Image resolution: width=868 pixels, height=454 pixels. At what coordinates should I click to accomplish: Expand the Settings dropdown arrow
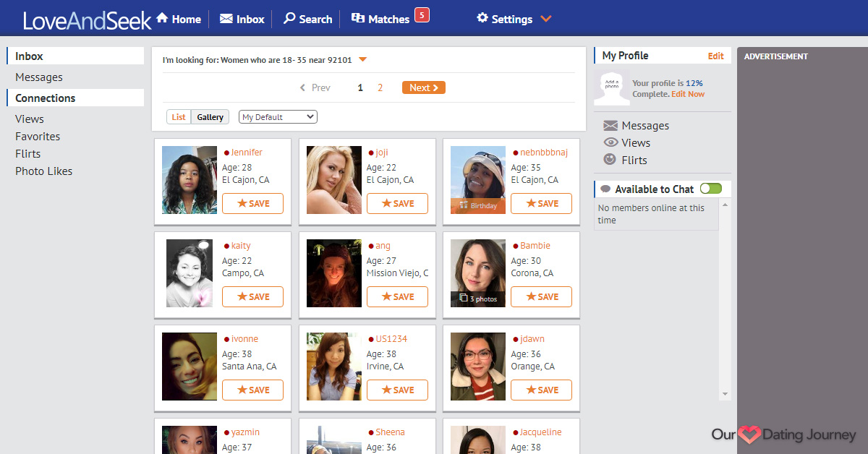click(x=546, y=19)
